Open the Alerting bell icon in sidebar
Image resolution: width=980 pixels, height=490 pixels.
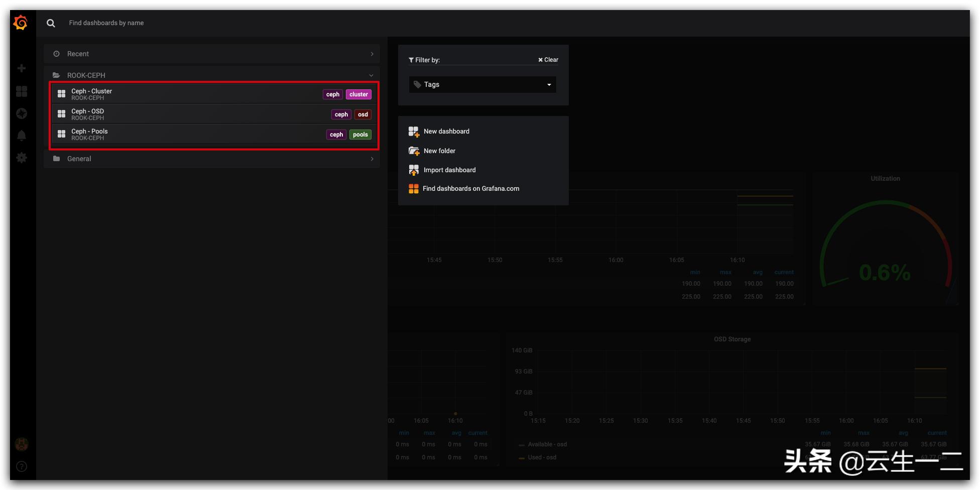22,136
